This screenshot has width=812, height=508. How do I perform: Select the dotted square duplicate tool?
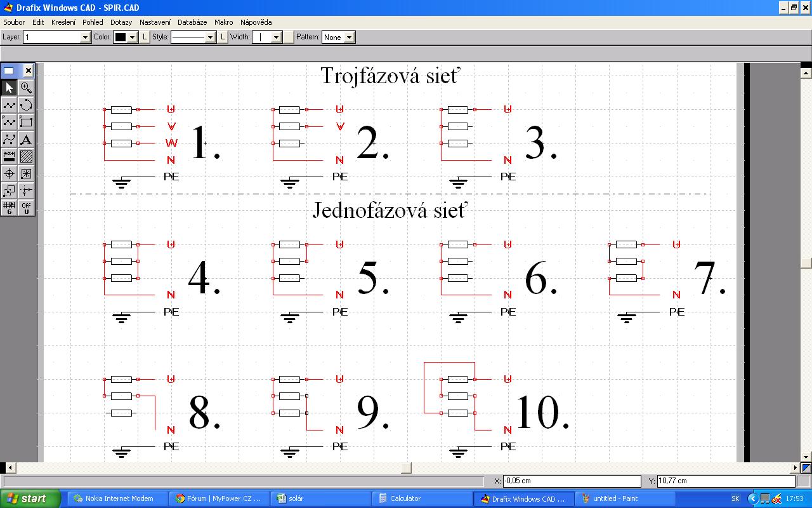tap(10, 190)
